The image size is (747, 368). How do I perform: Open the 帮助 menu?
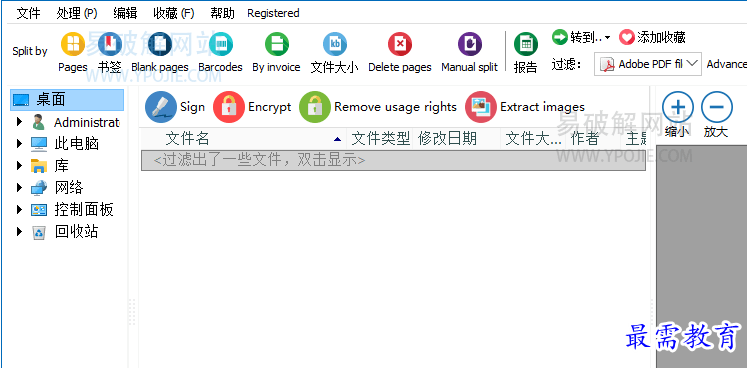[222, 13]
